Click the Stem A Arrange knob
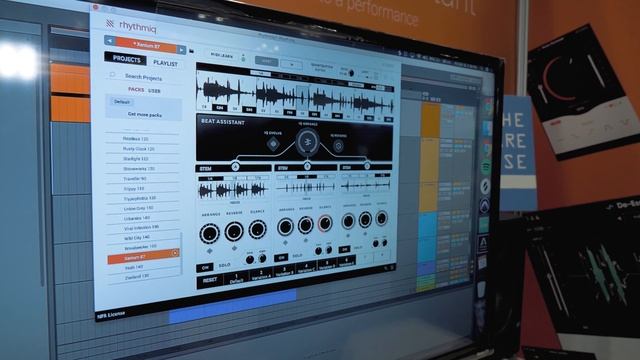The width and height of the screenshot is (640, 360). point(209,233)
